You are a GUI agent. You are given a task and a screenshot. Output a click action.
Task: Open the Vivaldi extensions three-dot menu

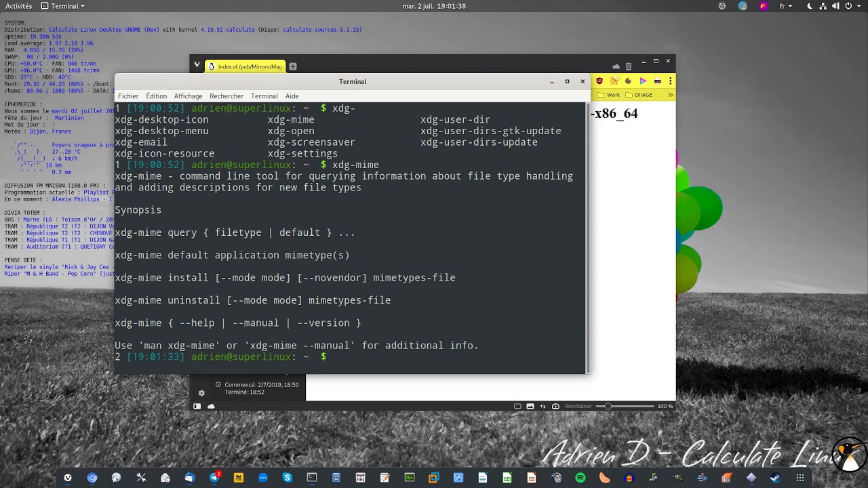(671, 81)
